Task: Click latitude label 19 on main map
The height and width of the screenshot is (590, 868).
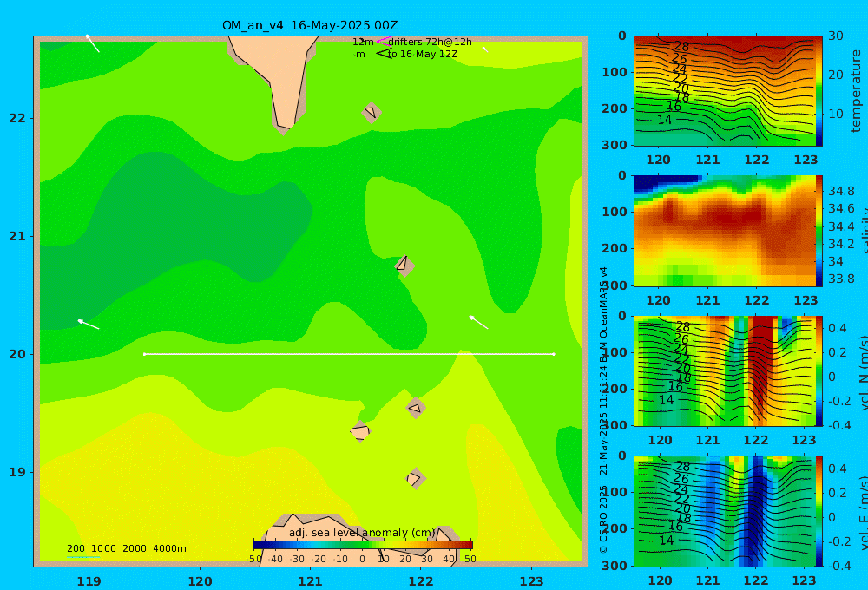Action: 17,472
